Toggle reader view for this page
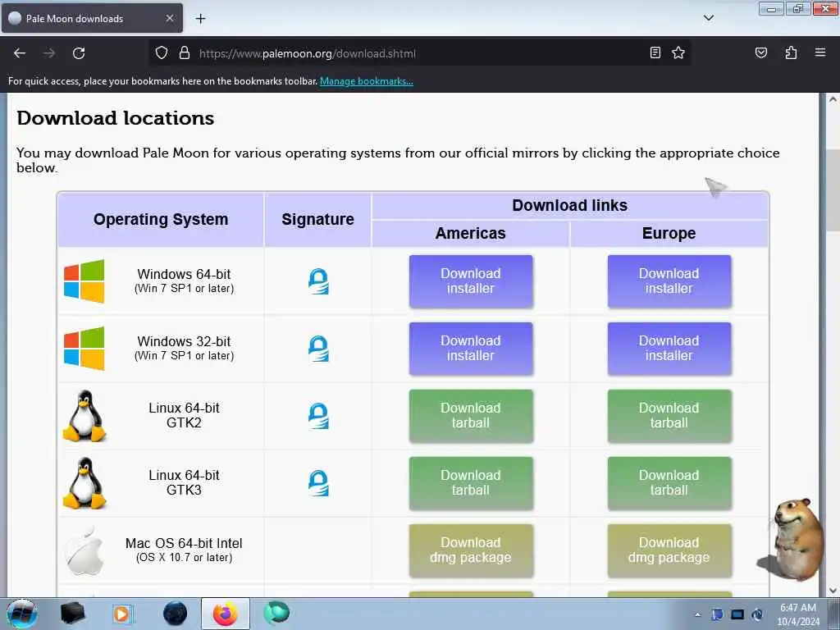 coord(655,52)
